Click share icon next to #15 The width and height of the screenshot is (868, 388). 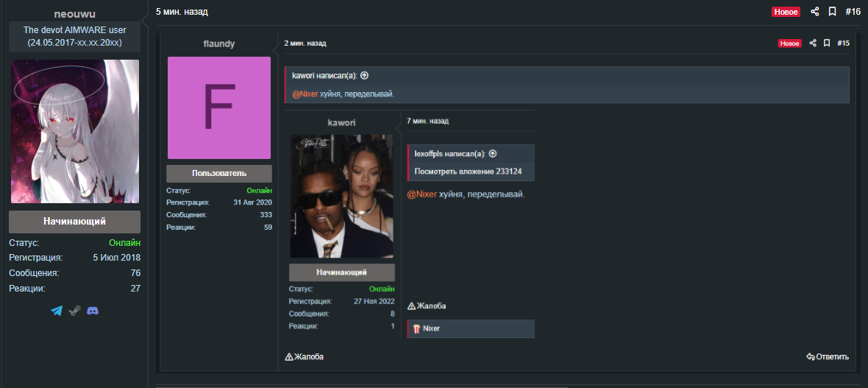coord(813,43)
